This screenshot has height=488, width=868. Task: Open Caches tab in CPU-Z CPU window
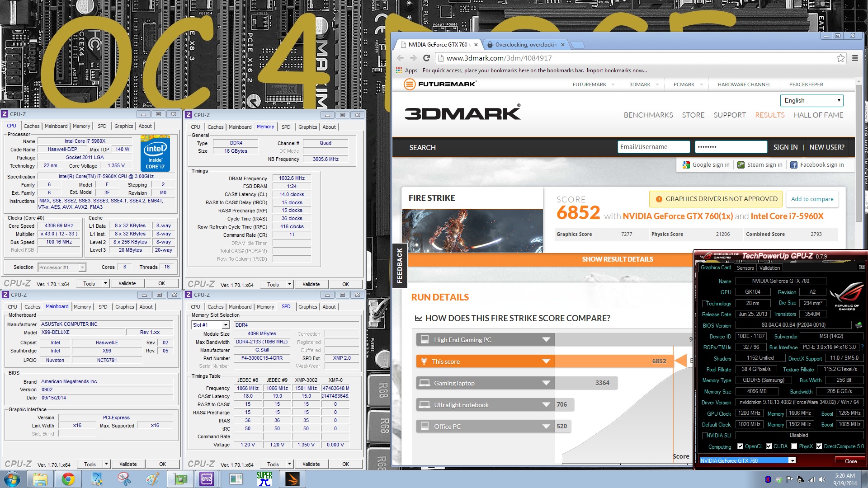(32, 127)
